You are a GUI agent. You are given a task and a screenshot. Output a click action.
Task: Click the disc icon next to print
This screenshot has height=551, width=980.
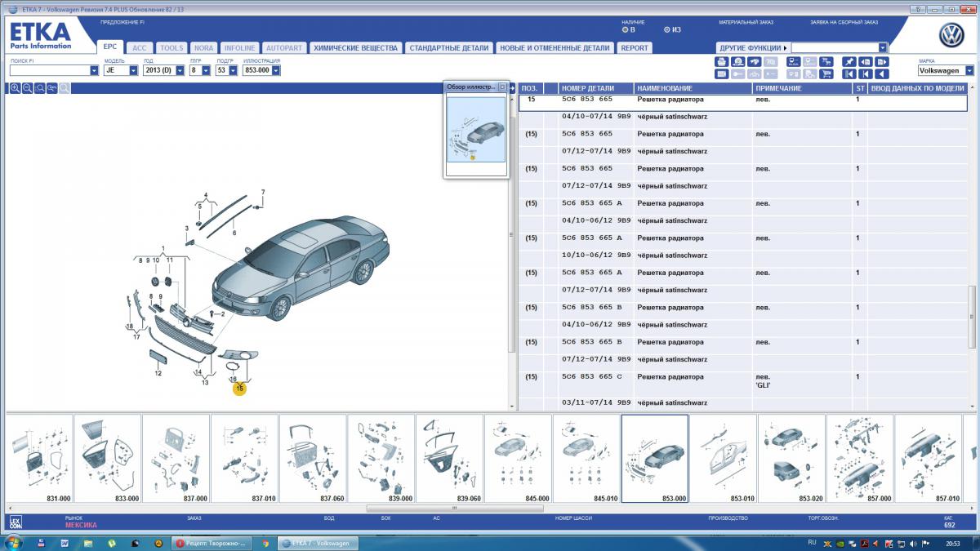tap(738, 61)
